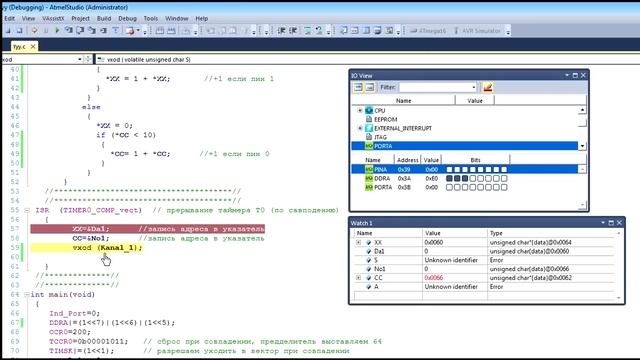Viewport: 640px width, 360px height.
Task: Open the VAssistX menu
Action: coord(53,18)
